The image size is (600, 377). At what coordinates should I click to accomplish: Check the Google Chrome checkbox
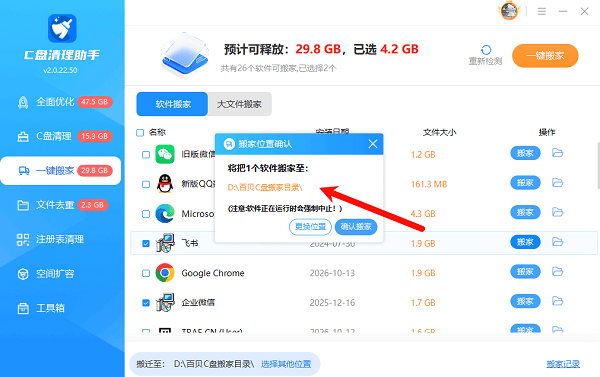click(x=146, y=273)
